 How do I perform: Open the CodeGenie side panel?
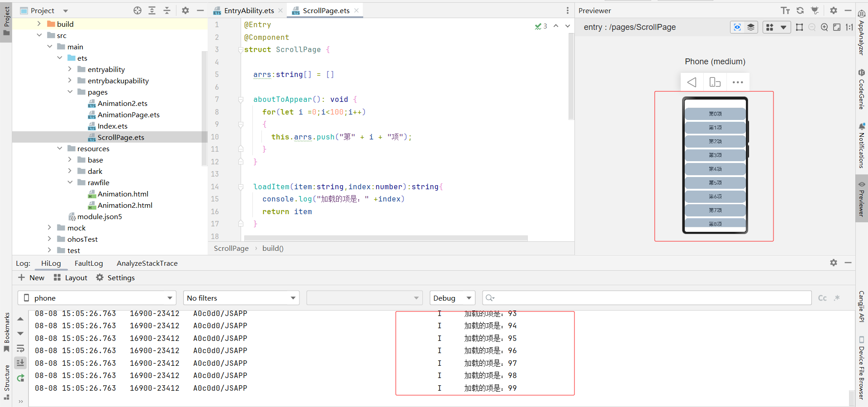[x=862, y=89]
